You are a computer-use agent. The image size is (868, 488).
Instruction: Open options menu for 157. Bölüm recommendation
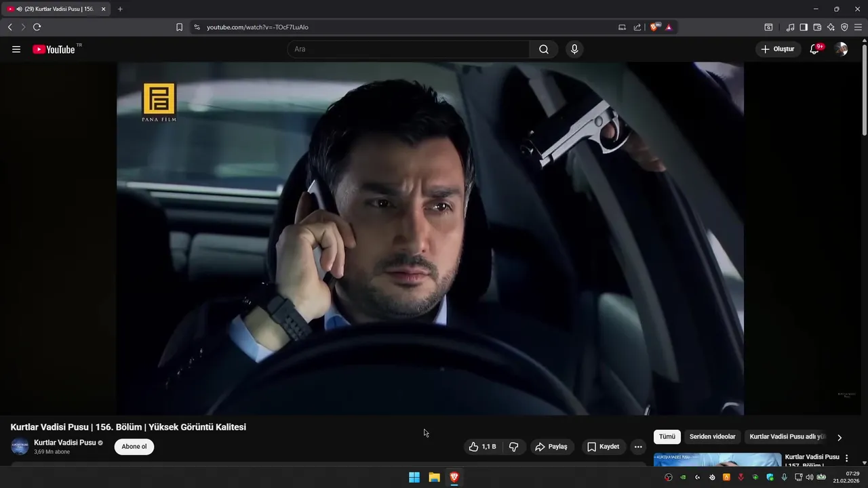click(846, 459)
